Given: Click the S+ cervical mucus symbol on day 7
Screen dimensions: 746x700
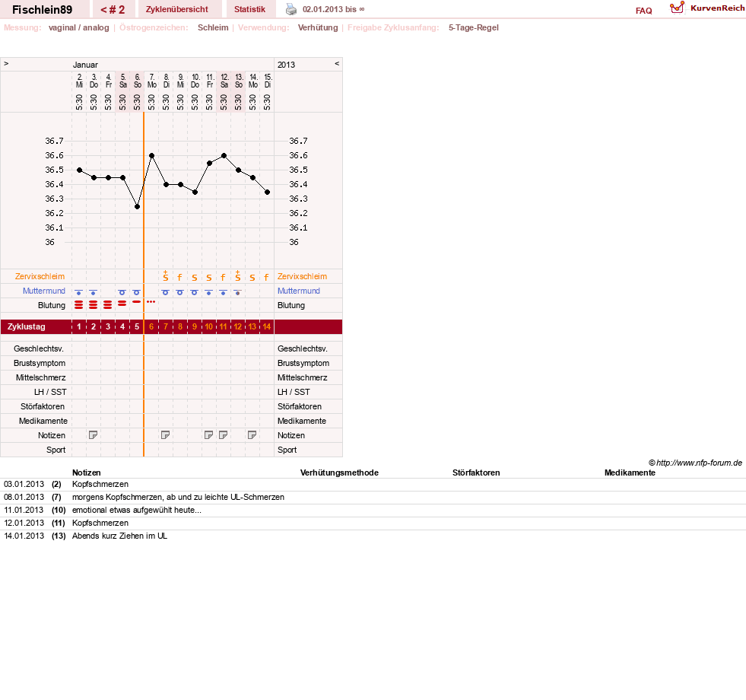Looking at the screenshot, I should (x=166, y=275).
